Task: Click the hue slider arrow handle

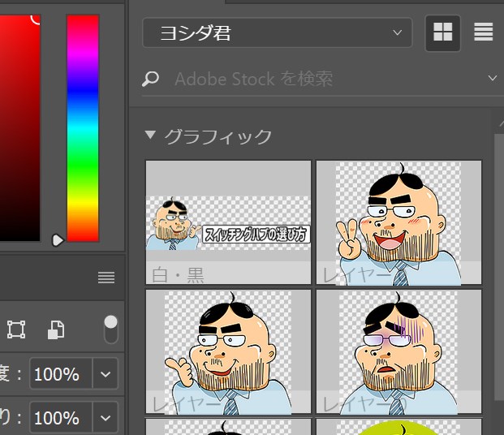Action: pos(58,240)
